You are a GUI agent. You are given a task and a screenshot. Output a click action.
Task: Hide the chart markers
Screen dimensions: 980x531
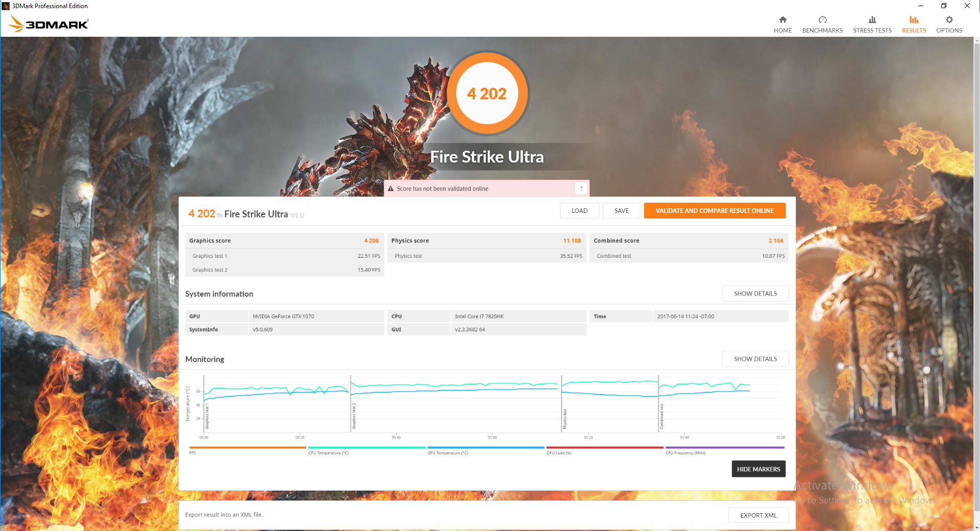(x=758, y=469)
